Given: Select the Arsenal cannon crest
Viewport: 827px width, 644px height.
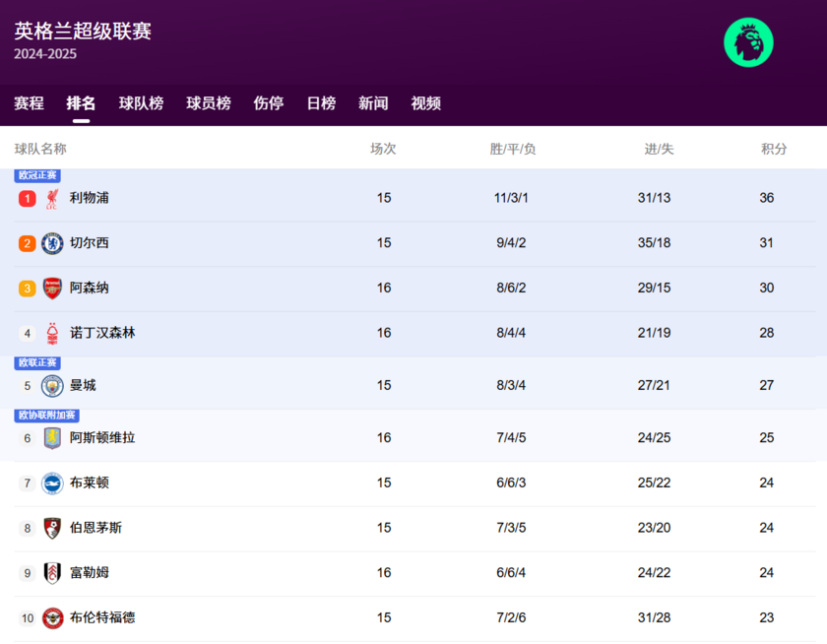Looking at the screenshot, I should 50,288.
